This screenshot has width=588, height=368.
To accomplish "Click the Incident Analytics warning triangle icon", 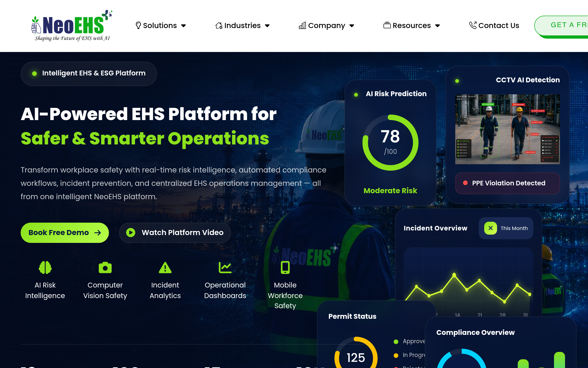I will point(165,268).
